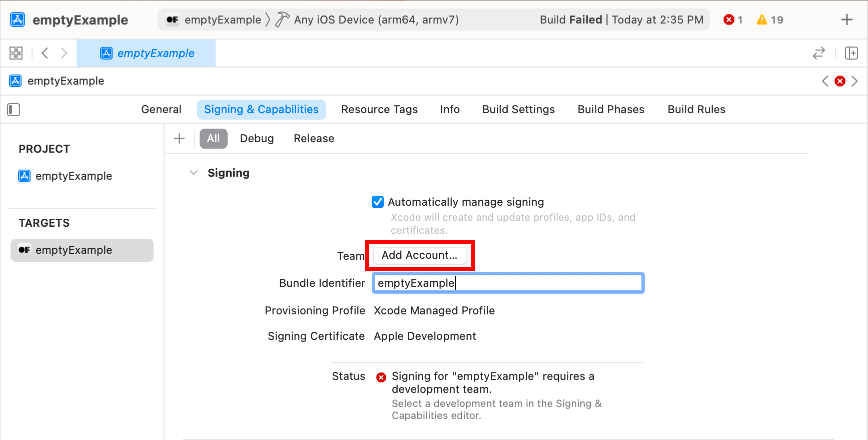Switch to Build Settings tab
Screen dimensions: 868x440
point(518,110)
